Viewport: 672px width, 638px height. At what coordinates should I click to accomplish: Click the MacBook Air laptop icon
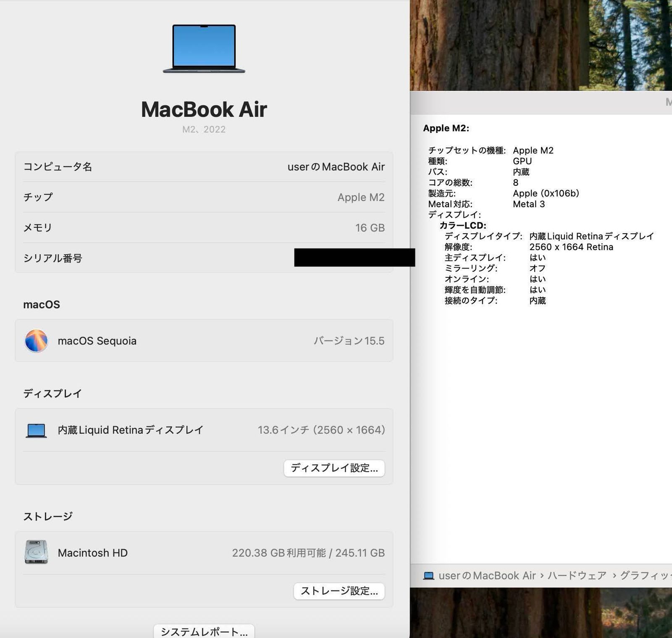pyautogui.click(x=203, y=48)
